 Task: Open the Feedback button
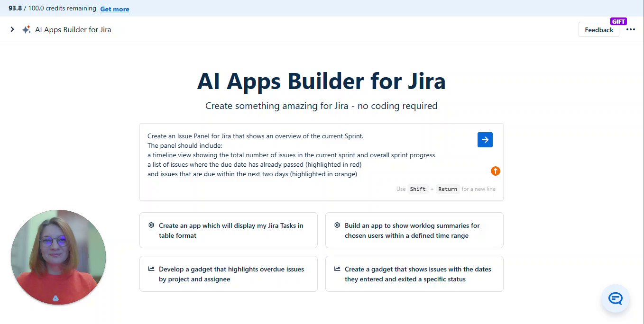tap(598, 30)
